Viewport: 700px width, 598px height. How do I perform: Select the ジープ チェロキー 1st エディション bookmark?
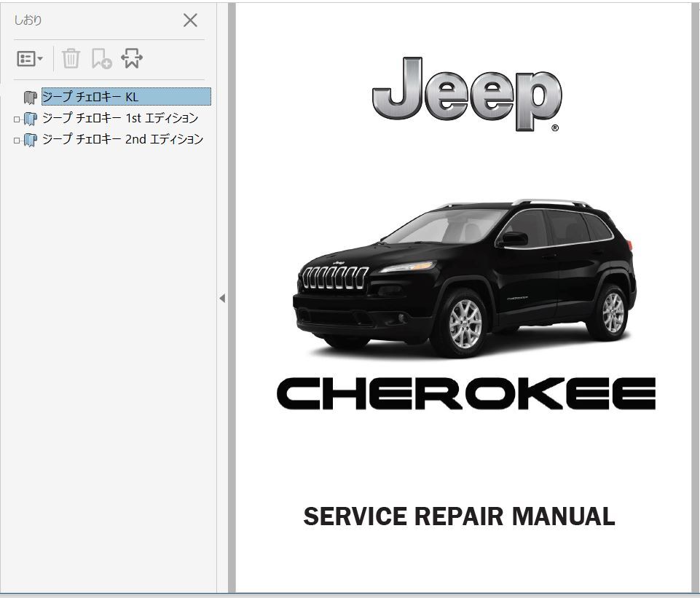pos(120,118)
